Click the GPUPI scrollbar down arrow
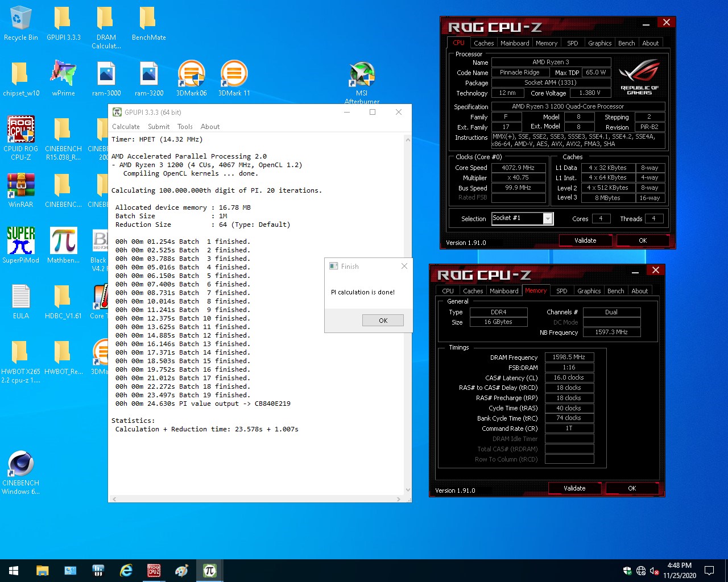The image size is (728, 582). (408, 490)
